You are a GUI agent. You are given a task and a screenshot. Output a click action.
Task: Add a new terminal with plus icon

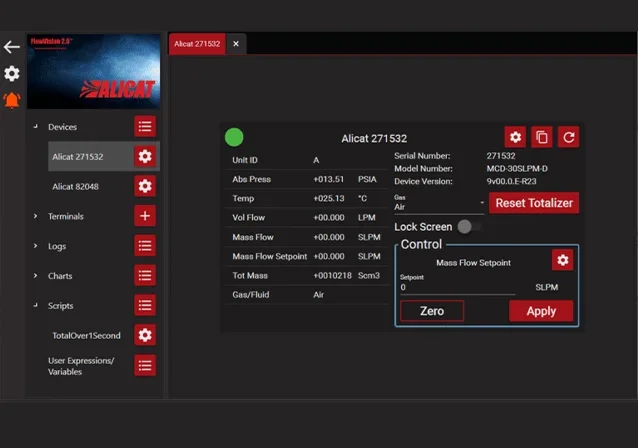[x=145, y=216]
